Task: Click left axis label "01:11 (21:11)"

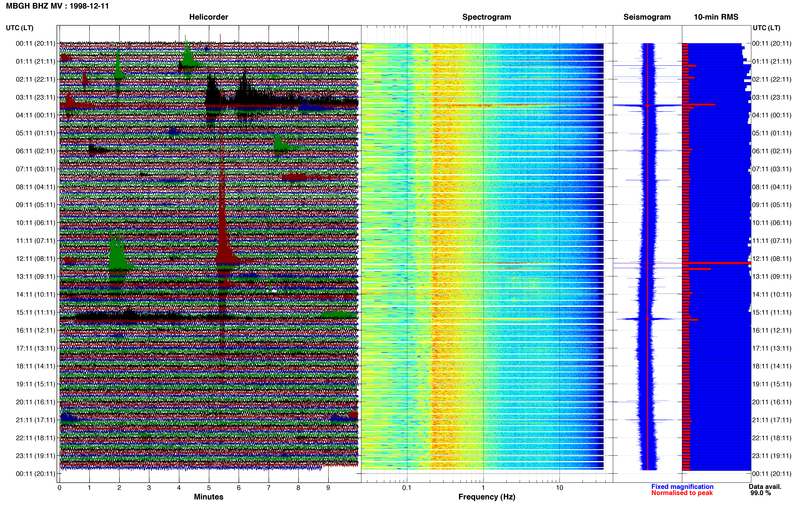Action: pyautogui.click(x=35, y=61)
